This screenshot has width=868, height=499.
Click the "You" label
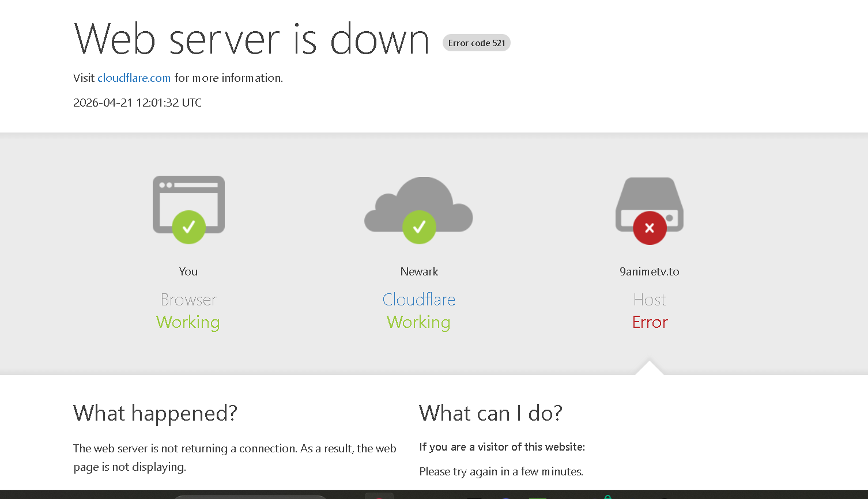coord(188,271)
